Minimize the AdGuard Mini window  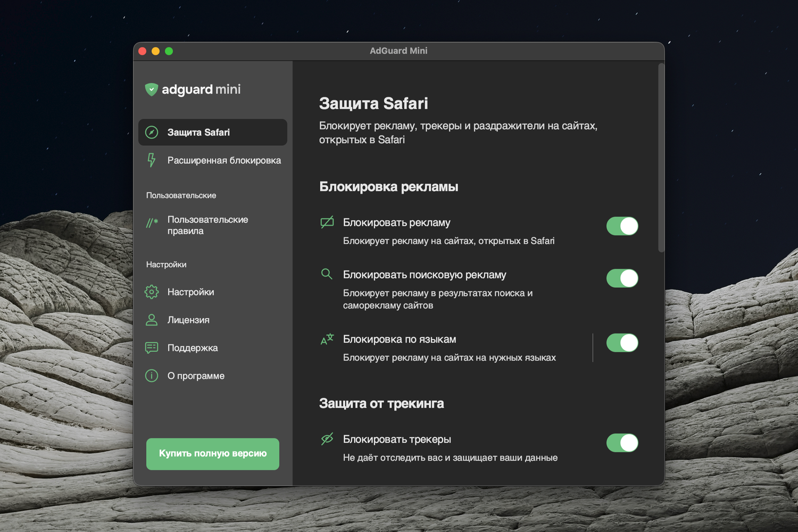[156, 51]
